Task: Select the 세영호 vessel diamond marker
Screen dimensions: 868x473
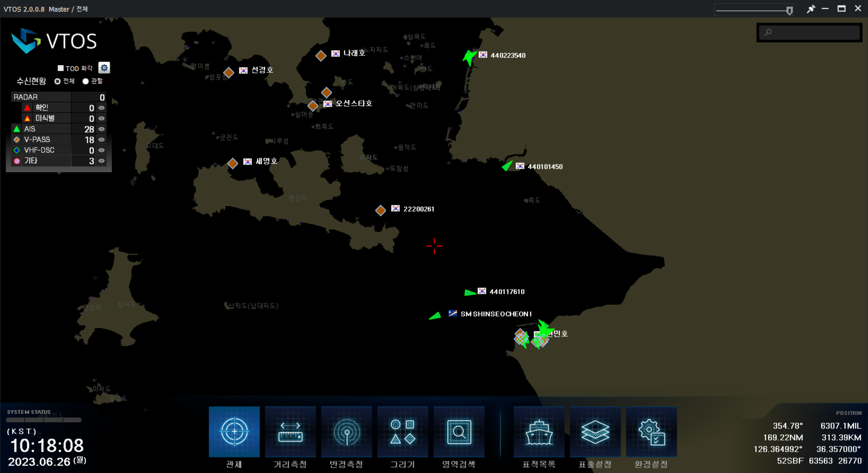Action: [x=233, y=163]
